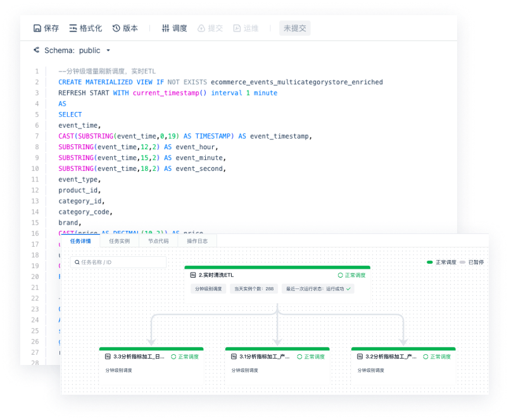Select the 操作日志 tab
This screenshot has width=509, height=420.
coord(197,241)
